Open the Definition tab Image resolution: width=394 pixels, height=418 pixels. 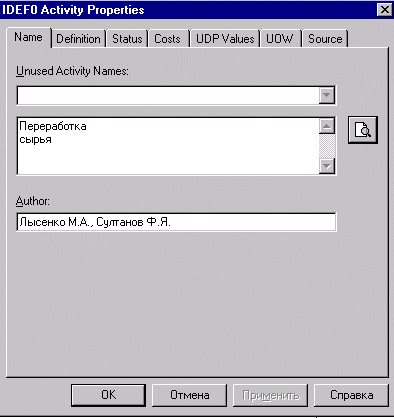[x=78, y=39]
